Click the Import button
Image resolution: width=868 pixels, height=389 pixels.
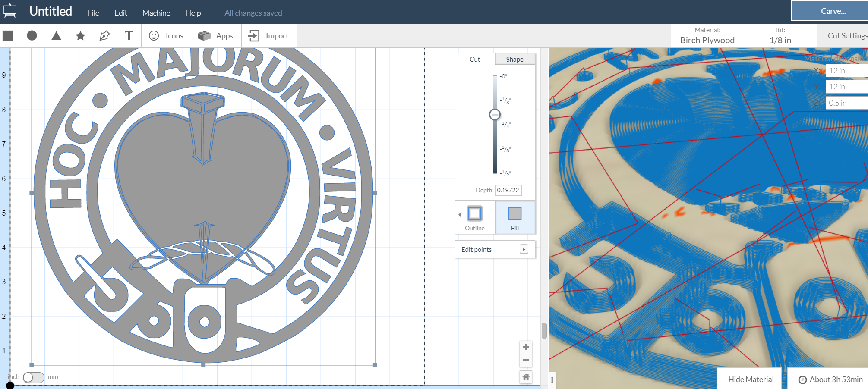point(269,36)
